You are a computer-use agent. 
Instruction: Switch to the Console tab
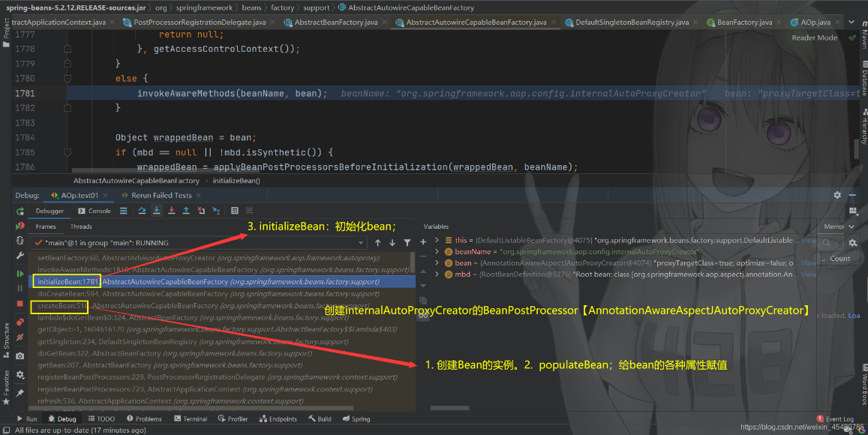tap(95, 211)
